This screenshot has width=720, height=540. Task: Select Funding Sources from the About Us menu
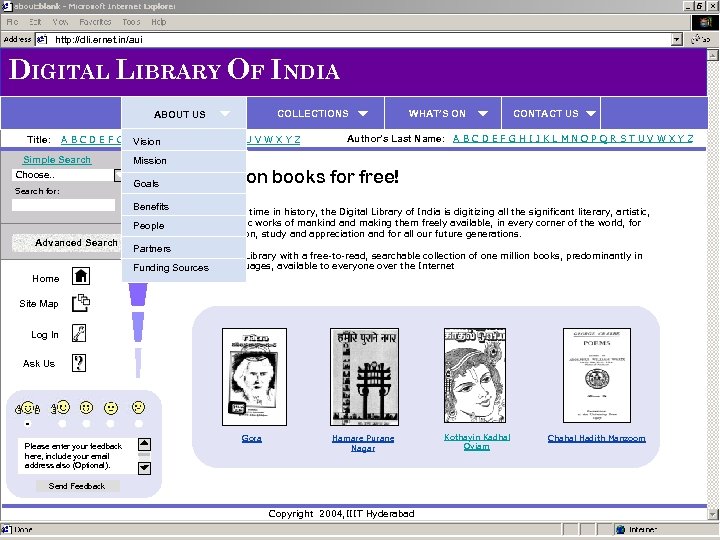coord(184,268)
